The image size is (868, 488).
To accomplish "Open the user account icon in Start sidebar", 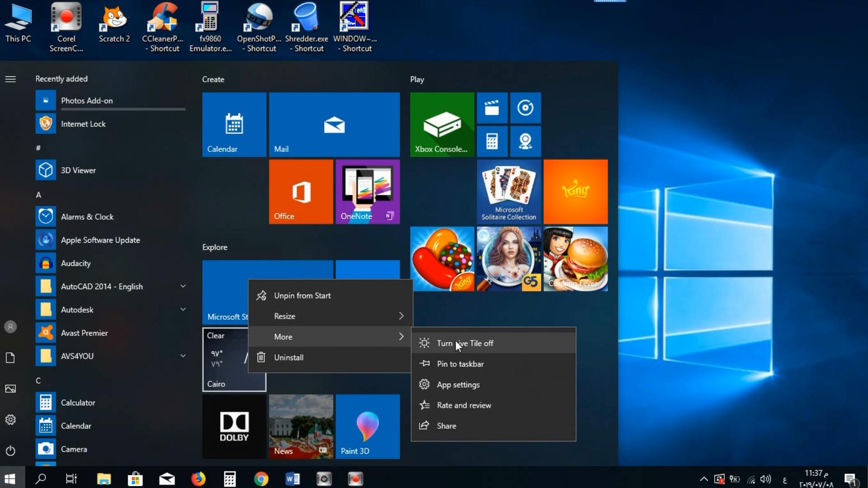I will pyautogui.click(x=10, y=327).
